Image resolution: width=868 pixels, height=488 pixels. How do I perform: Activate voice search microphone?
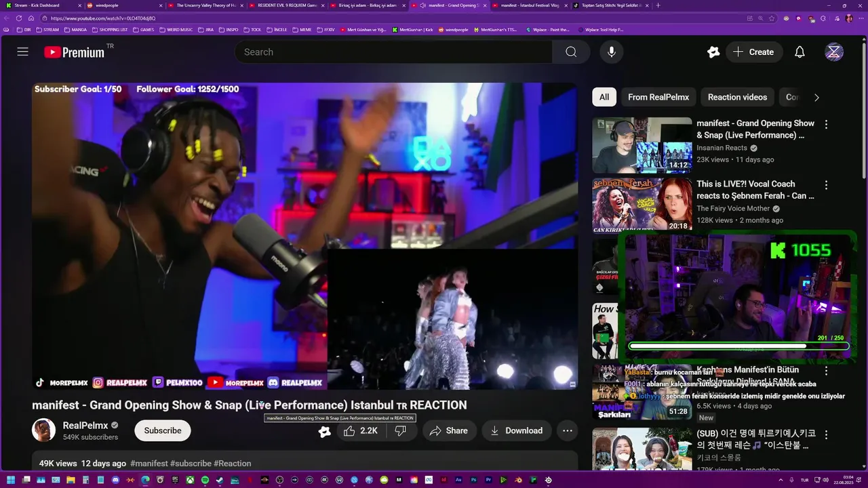(612, 52)
